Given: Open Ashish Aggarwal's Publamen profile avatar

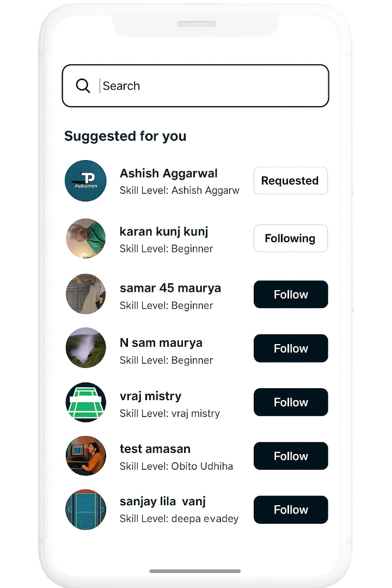Looking at the screenshot, I should (x=85, y=181).
